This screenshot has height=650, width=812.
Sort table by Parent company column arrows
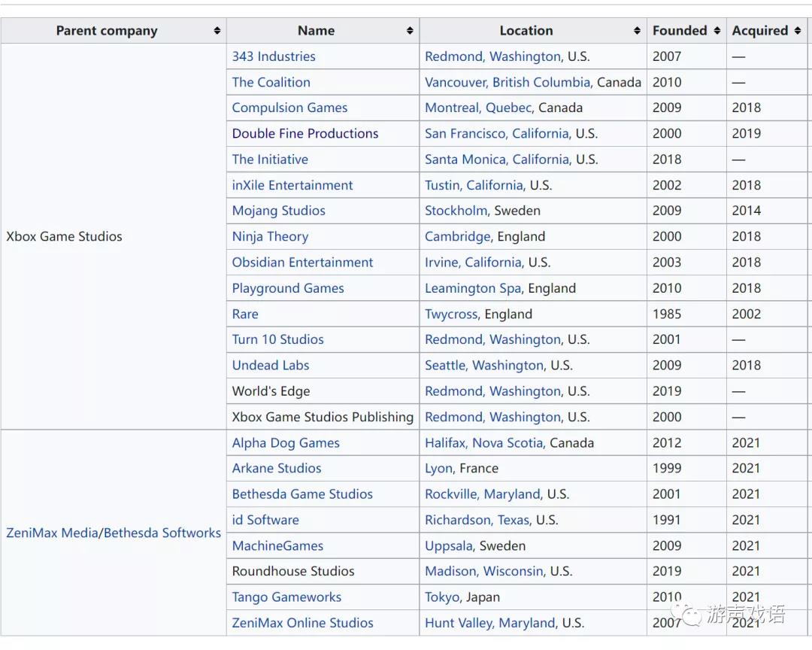point(217,31)
